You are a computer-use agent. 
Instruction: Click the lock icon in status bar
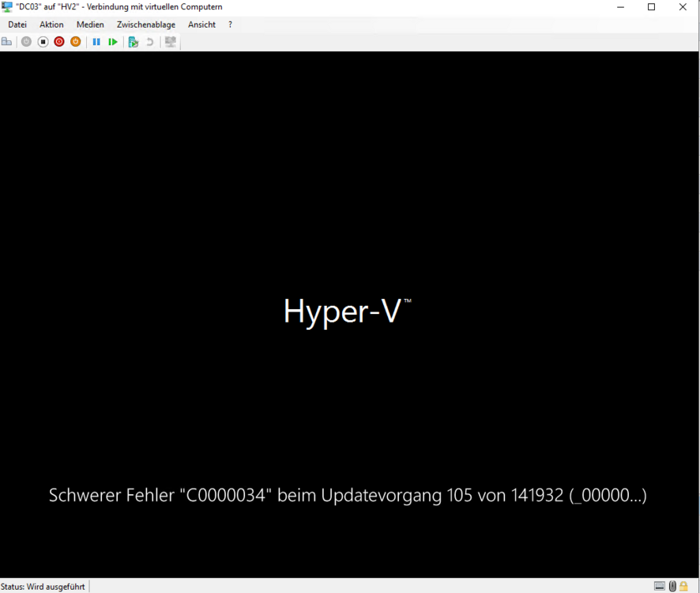[x=684, y=586]
